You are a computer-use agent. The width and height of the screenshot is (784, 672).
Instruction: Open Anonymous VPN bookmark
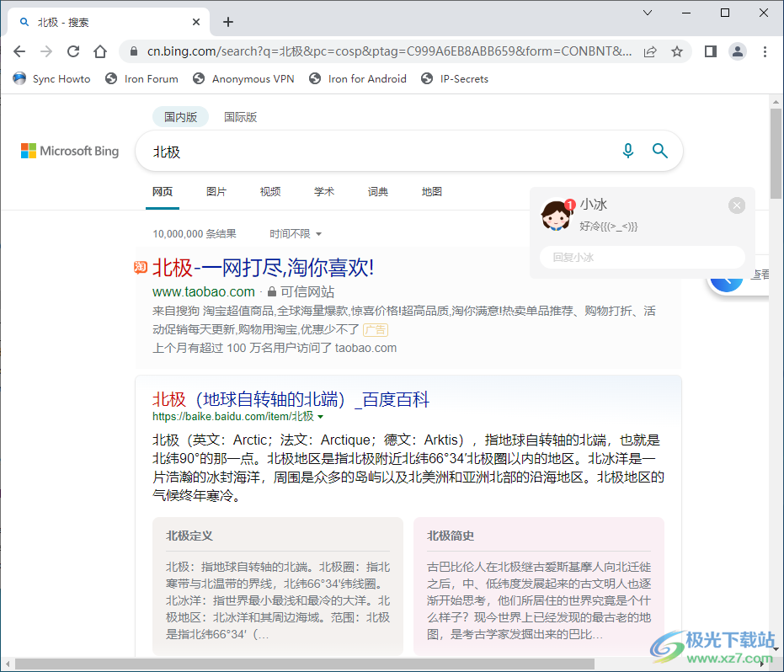[243, 78]
